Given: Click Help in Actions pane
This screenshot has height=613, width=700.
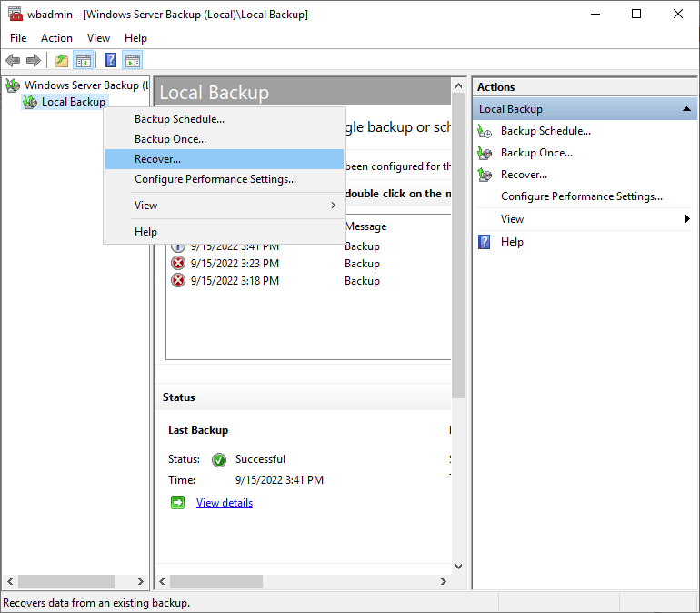Looking at the screenshot, I should tap(512, 242).
